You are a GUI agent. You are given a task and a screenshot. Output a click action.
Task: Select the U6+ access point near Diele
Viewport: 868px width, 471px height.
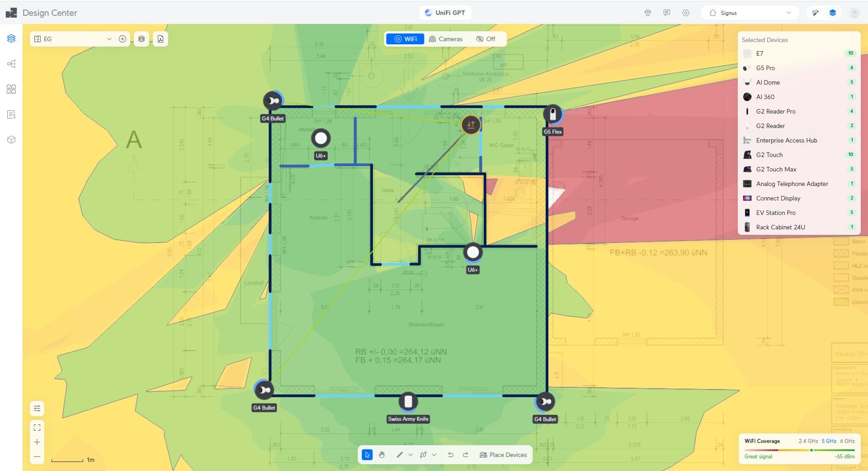coord(473,252)
